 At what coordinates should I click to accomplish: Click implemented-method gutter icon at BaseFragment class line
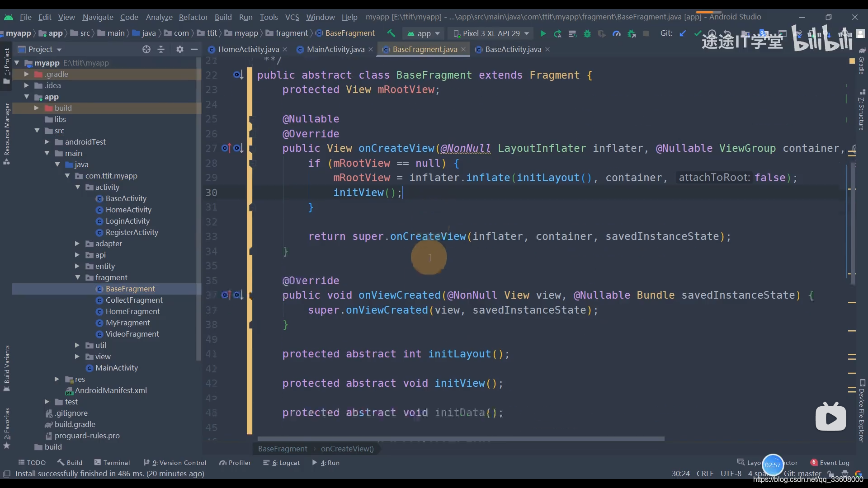point(238,75)
